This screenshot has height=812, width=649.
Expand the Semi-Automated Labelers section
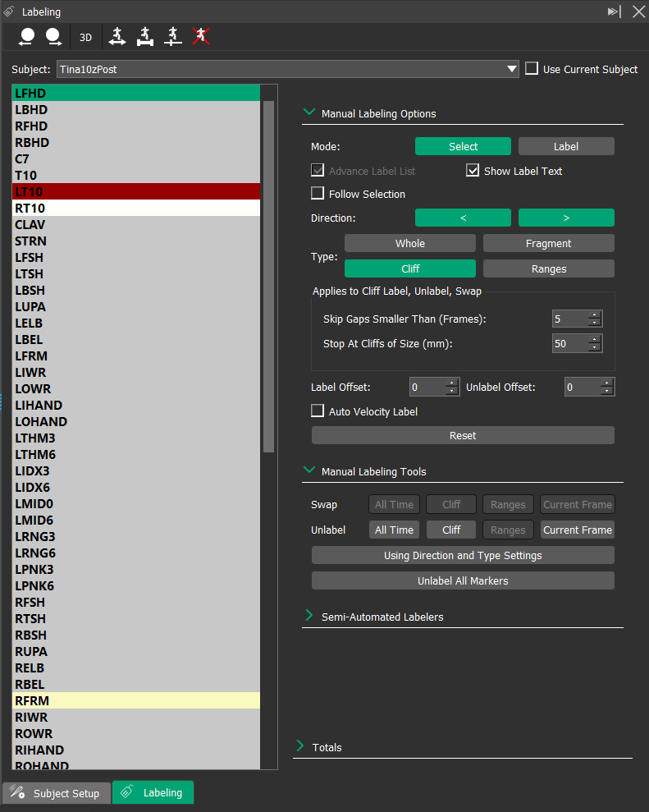click(309, 616)
